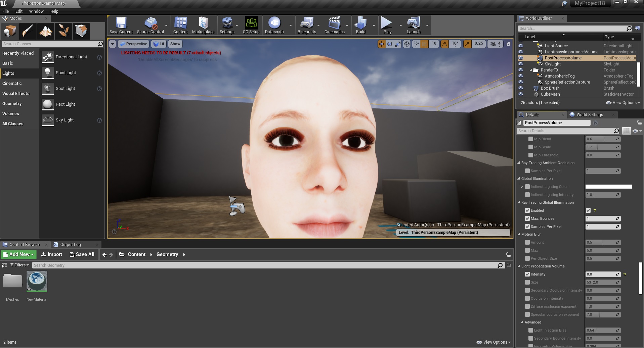The image size is (644, 348).
Task: Toggle scale snapping icon in viewport
Action: (467, 44)
